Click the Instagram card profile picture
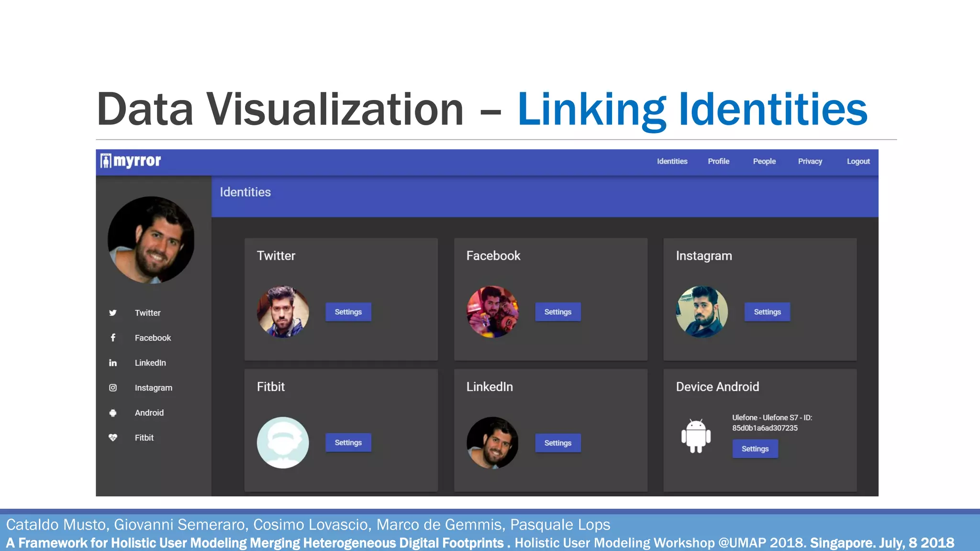 (x=702, y=312)
